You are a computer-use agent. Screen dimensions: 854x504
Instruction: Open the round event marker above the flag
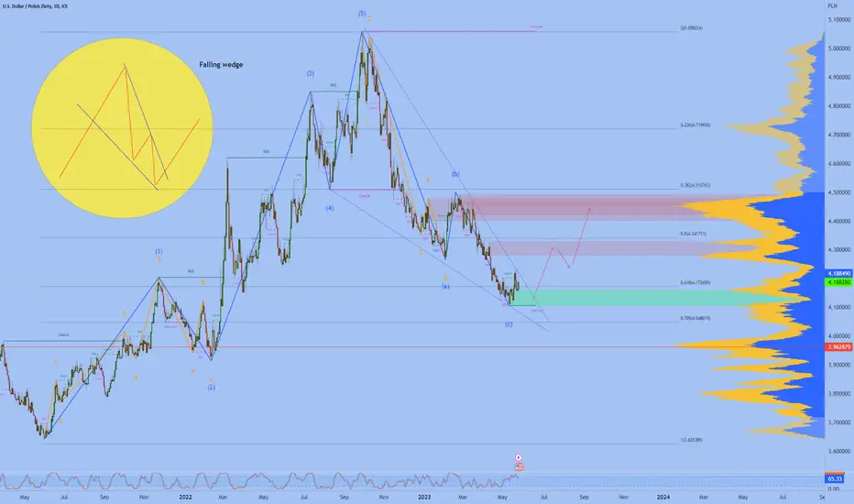[x=519, y=457]
